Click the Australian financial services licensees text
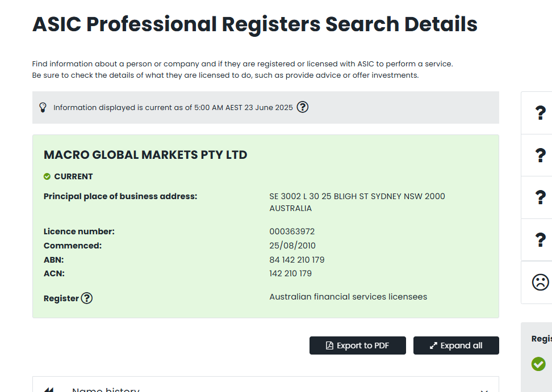 [348, 297]
